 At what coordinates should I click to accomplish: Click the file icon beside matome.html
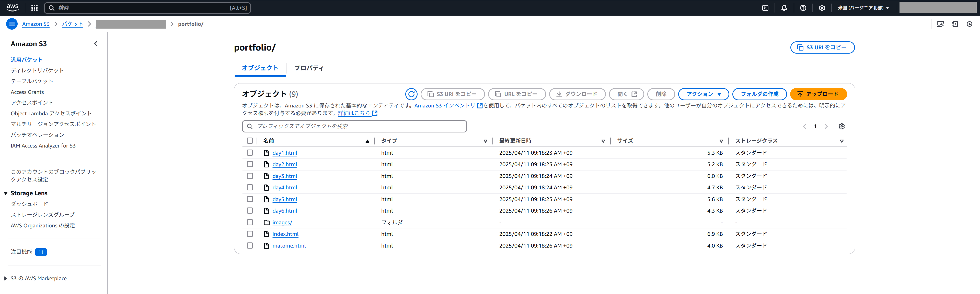pos(266,246)
